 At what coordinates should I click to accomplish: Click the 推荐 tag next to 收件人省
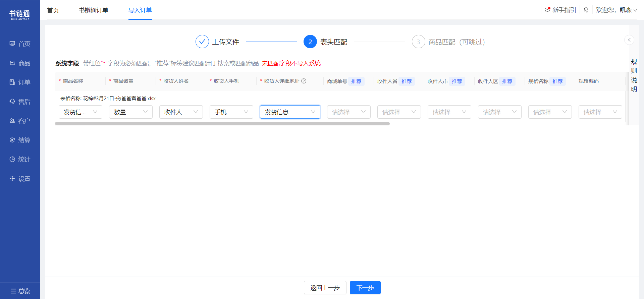[407, 81]
